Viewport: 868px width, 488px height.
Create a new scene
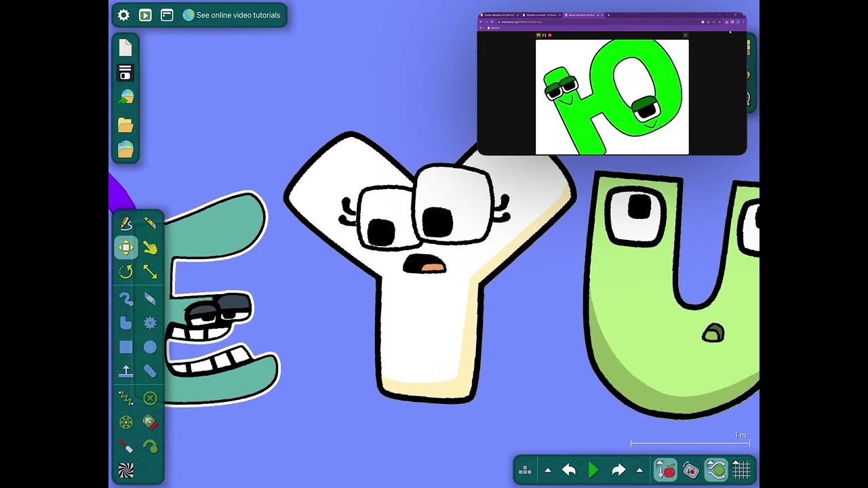[x=125, y=47]
